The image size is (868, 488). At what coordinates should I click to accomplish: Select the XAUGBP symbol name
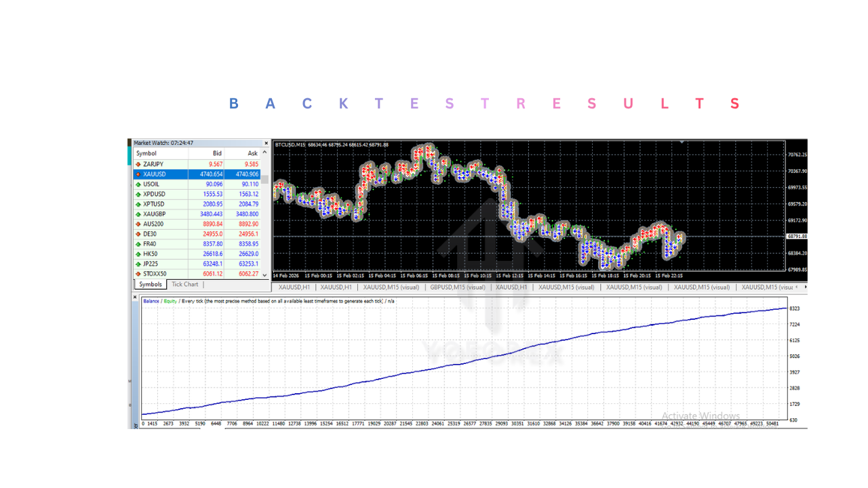(155, 214)
